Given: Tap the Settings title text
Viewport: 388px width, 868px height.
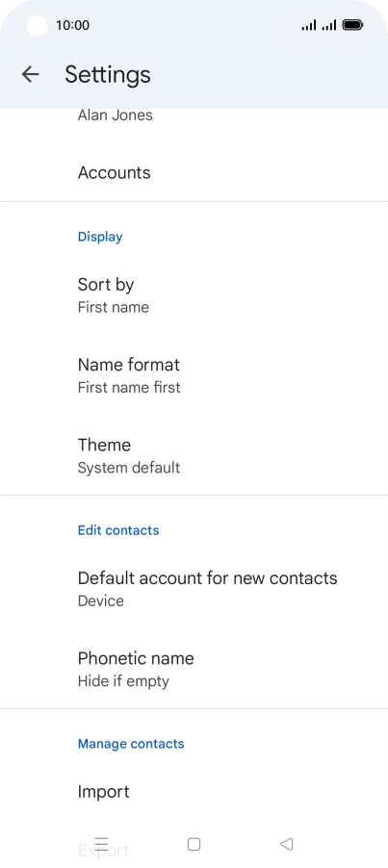Looking at the screenshot, I should pyautogui.click(x=108, y=74).
